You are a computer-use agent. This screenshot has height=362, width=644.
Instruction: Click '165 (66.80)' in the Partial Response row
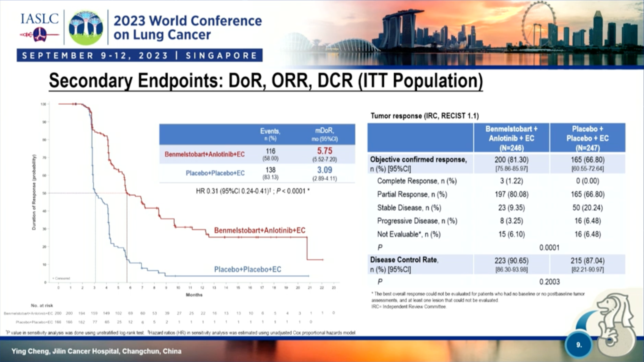[588, 194]
